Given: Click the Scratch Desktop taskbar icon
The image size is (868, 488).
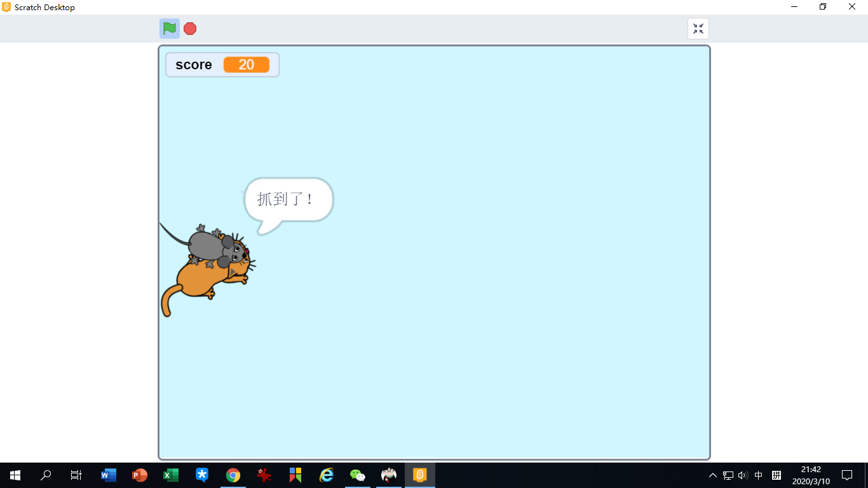Looking at the screenshot, I should point(420,475).
